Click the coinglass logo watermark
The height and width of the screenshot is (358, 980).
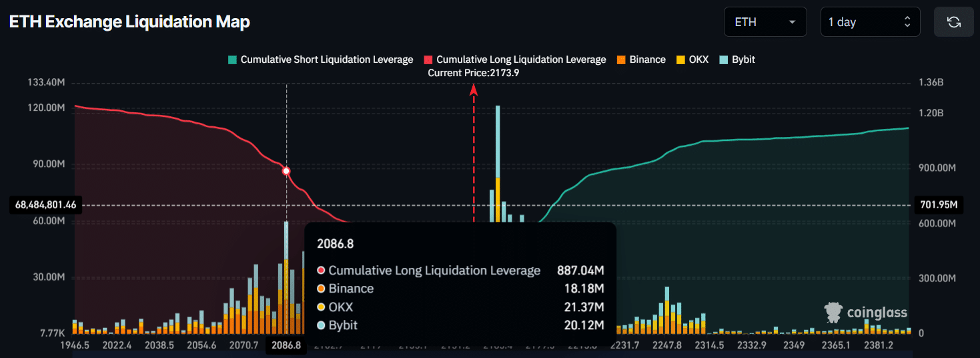pyautogui.click(x=866, y=312)
